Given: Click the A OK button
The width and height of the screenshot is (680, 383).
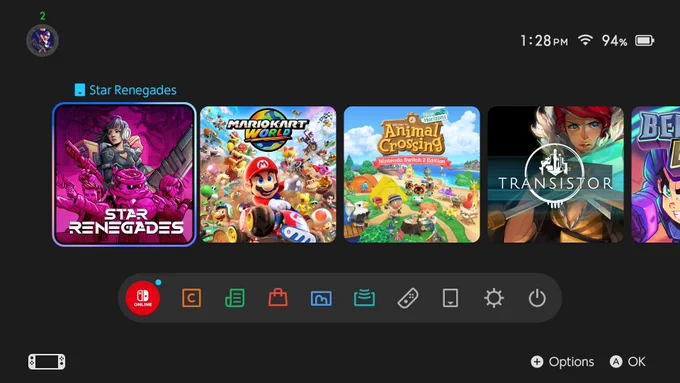Looking at the screenshot, I should [x=628, y=362].
